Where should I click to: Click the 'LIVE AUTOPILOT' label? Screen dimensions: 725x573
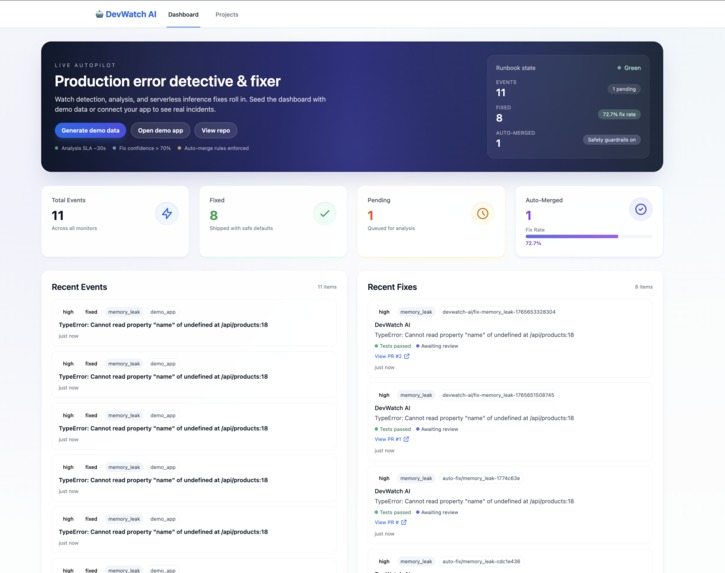click(x=85, y=65)
